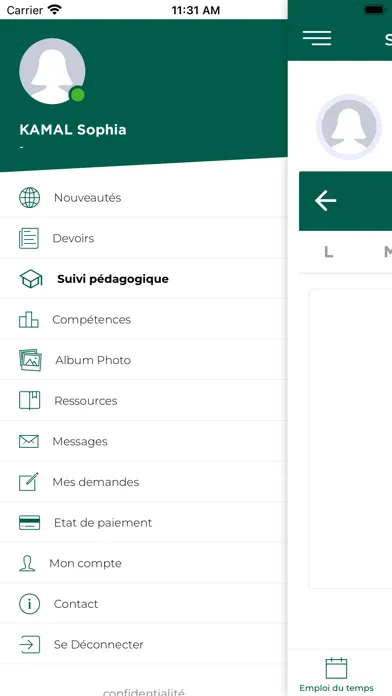Screen dimensions: 392x696
Task: Tap the person icon beside Mon compte
Action: tap(27, 563)
